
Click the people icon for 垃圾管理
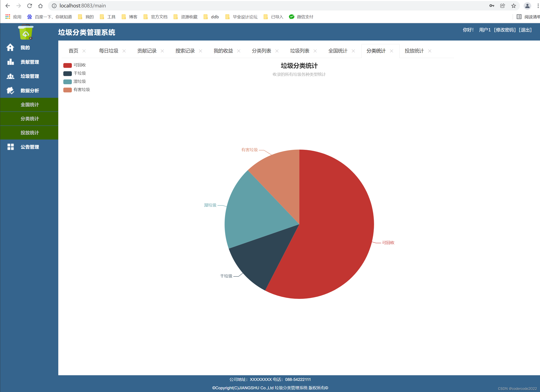(10, 76)
